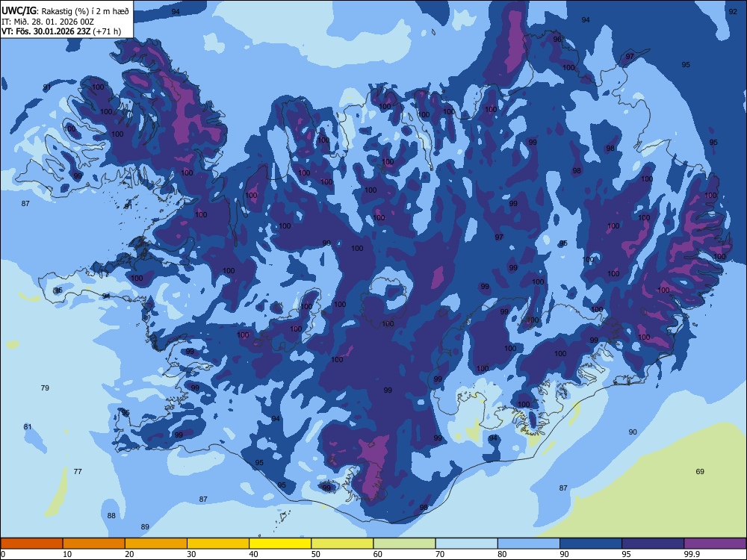Click the humidity value '88' on the map
747x560 pixels.
[111, 515]
